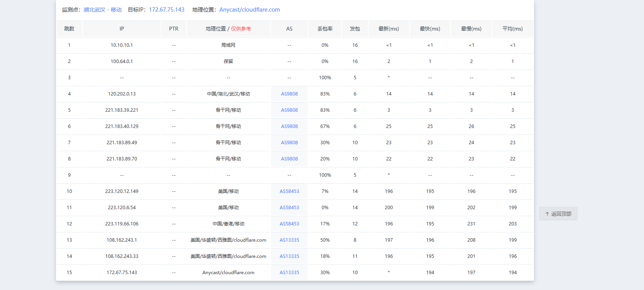Viewport: 644px width, 290px height.
Task: Click the 50% packet loss cell
Action: click(x=325, y=240)
